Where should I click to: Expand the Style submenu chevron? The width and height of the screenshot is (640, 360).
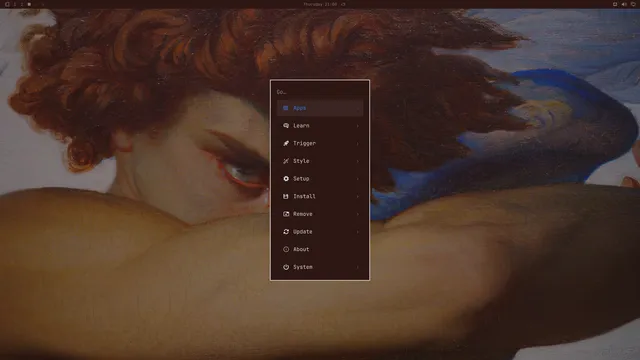click(x=358, y=161)
